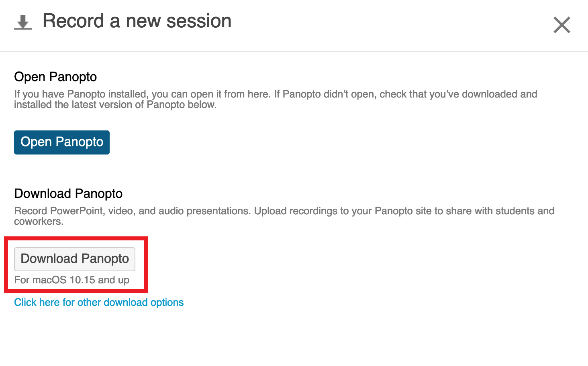Click the X icon in the top right corner
Image resolution: width=588 pixels, height=366 pixels.
click(561, 25)
